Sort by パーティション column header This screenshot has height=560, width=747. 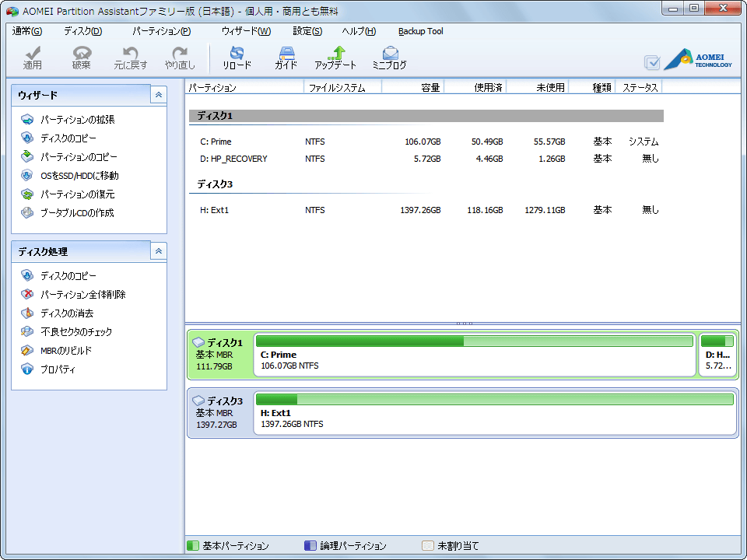tap(244, 87)
